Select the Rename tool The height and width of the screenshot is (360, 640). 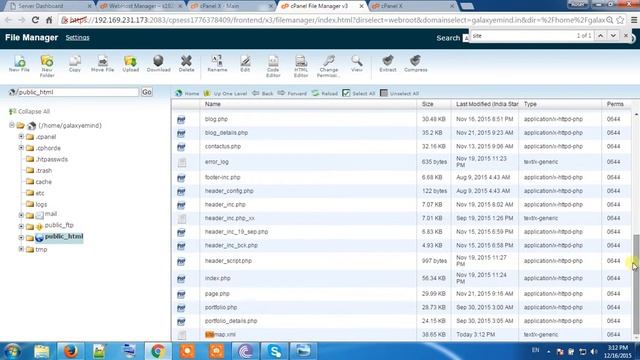pos(217,64)
